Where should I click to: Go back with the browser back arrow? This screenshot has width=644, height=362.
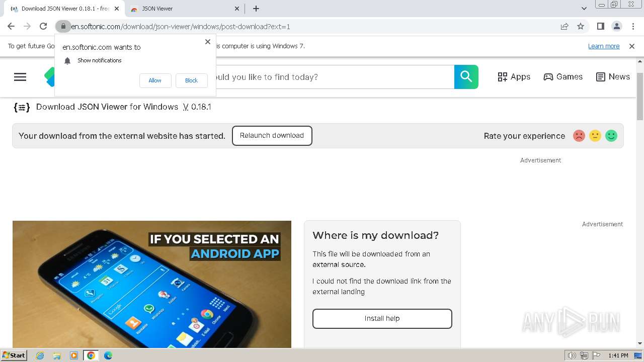[x=11, y=26]
